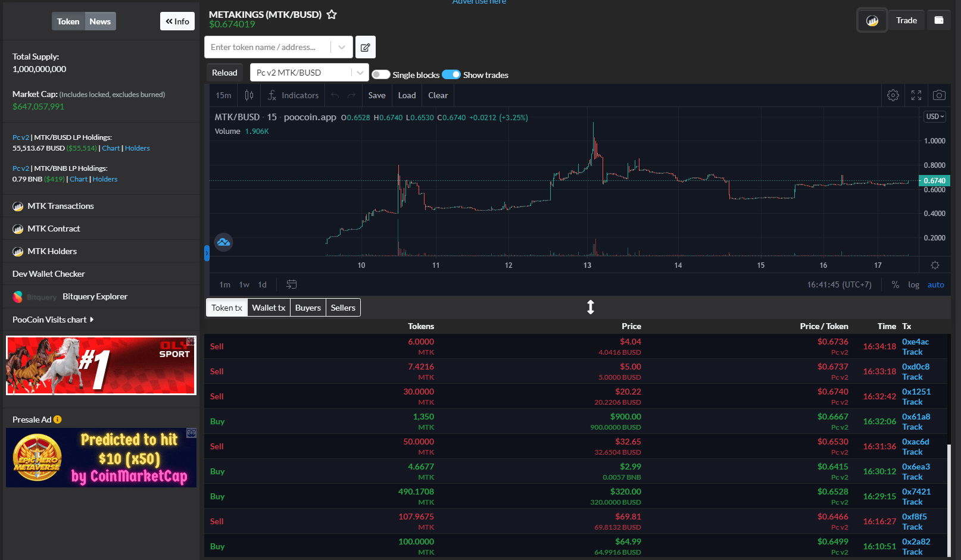Switch to the News tab
This screenshot has width=961, height=560.
tap(100, 21)
